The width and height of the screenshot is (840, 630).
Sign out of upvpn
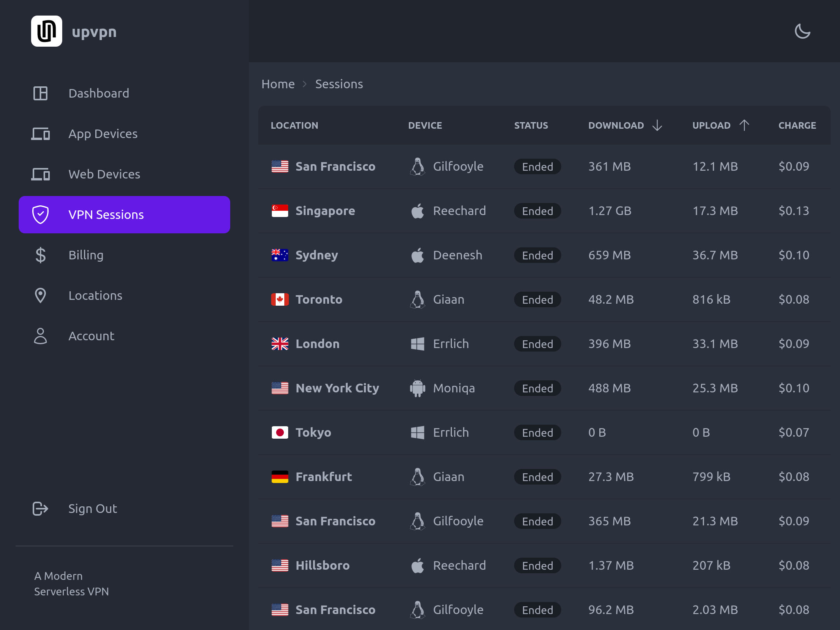[x=93, y=508]
